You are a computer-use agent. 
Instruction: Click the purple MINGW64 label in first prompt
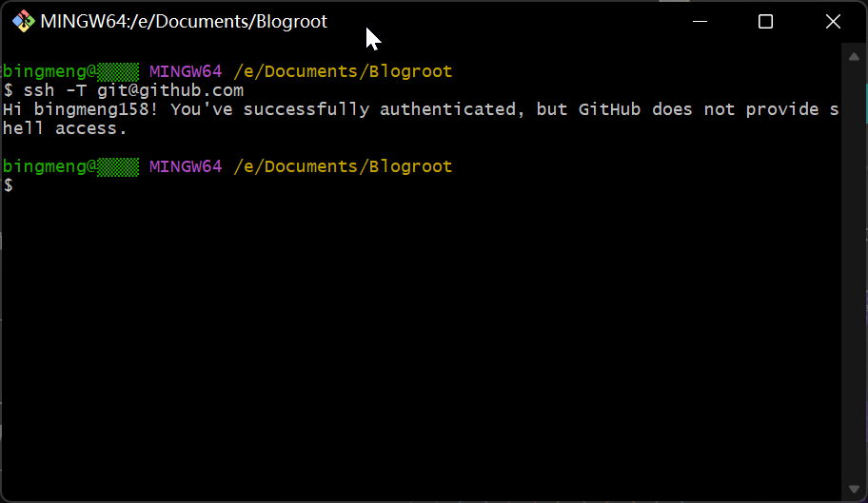click(x=186, y=71)
